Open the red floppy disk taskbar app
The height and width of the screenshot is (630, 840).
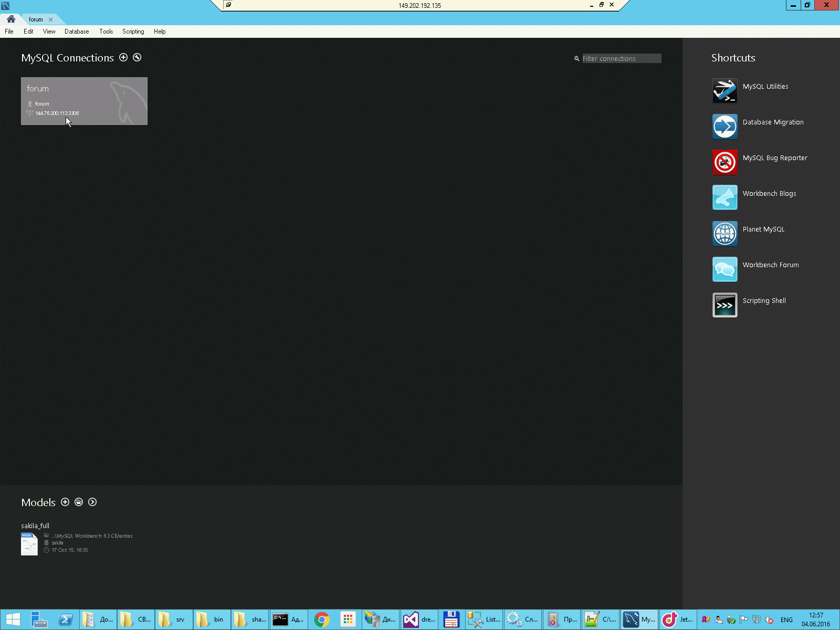pyautogui.click(x=451, y=620)
